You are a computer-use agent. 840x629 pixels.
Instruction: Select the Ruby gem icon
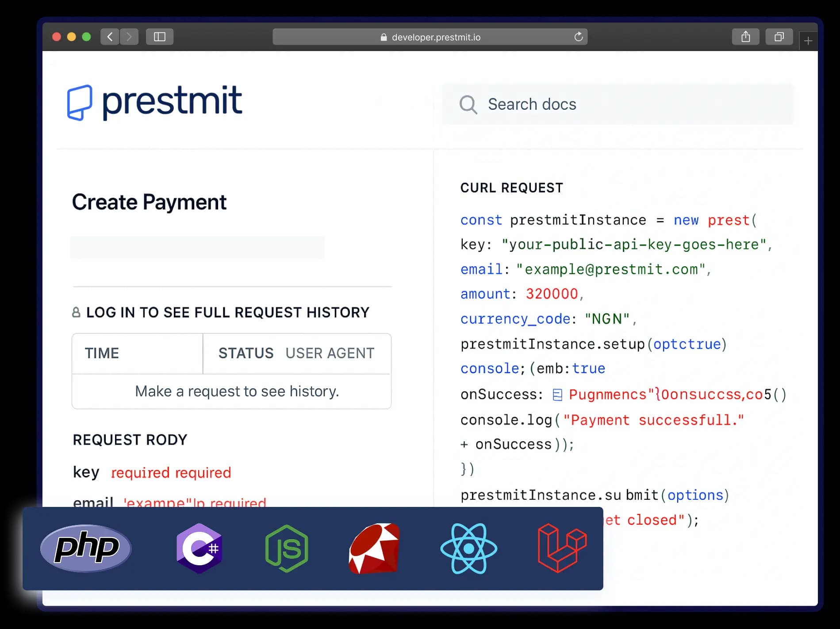click(x=374, y=548)
